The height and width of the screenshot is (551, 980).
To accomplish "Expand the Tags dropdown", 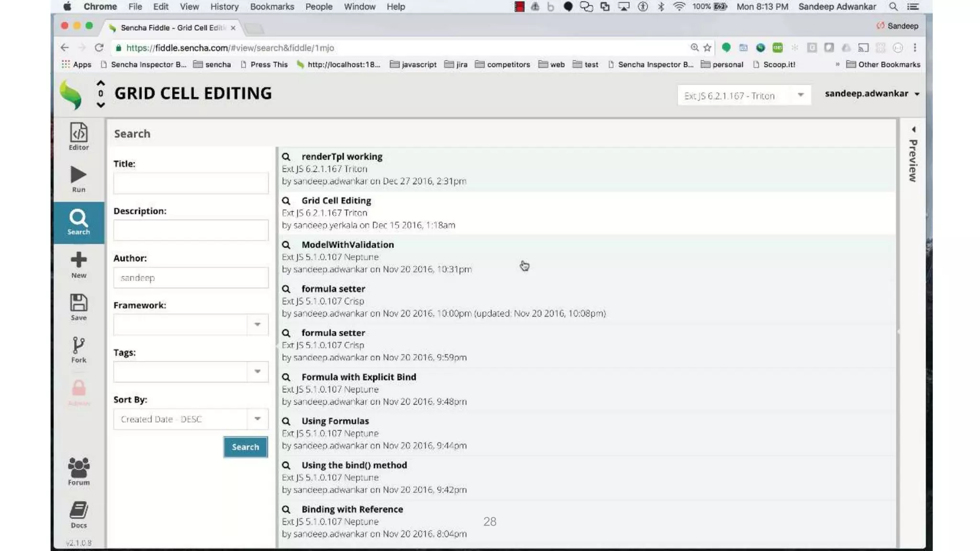I will pyautogui.click(x=257, y=372).
